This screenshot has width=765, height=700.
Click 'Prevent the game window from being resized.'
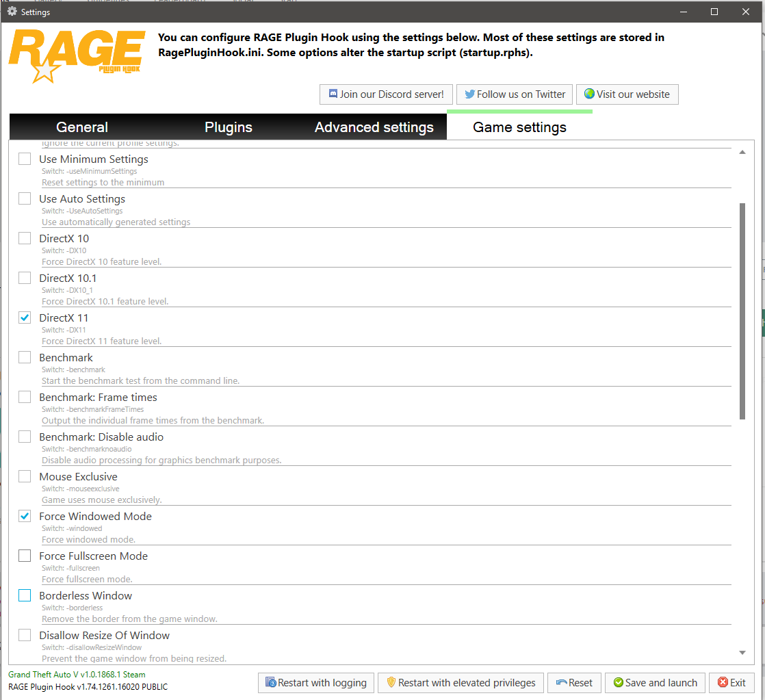tap(134, 658)
